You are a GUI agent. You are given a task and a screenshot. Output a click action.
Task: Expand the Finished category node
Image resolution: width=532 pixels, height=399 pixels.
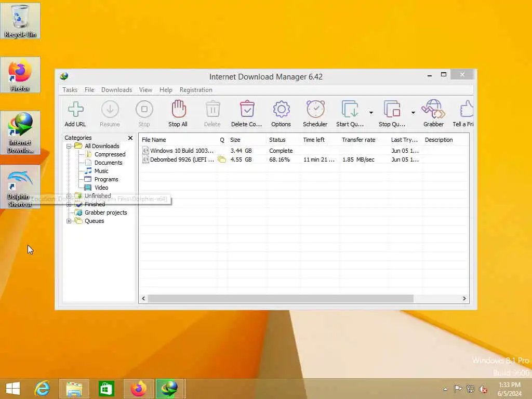[69, 205]
